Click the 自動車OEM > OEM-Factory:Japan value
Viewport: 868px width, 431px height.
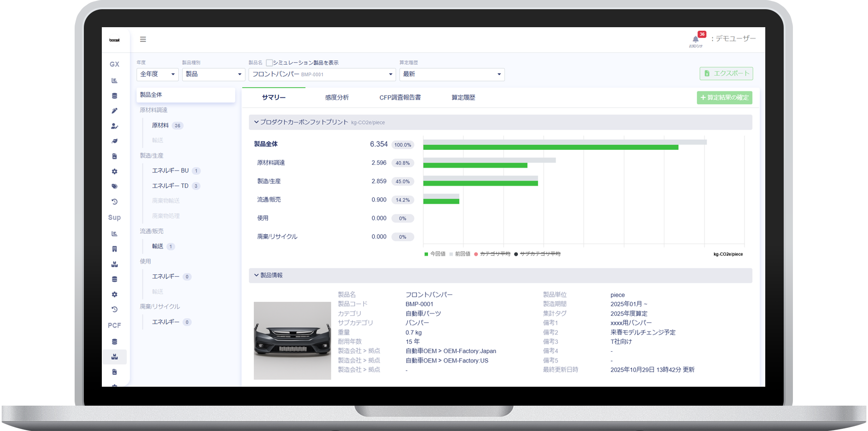pos(451,351)
